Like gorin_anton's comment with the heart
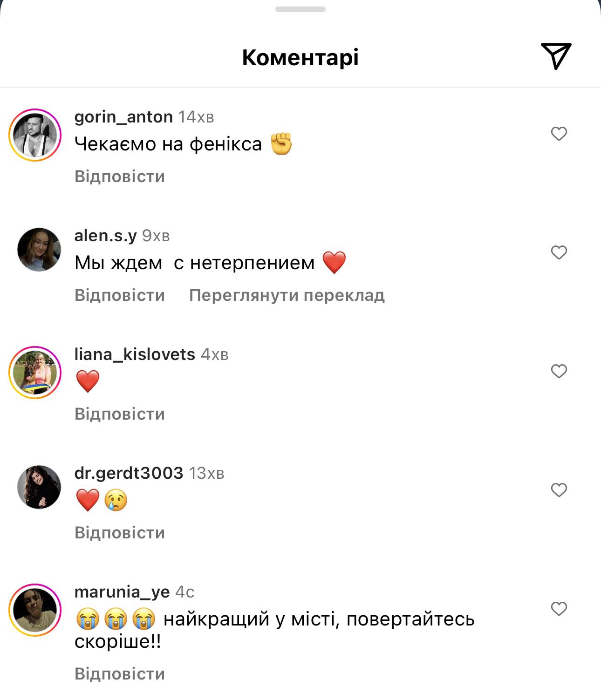This screenshot has height=700, width=601. click(x=559, y=134)
